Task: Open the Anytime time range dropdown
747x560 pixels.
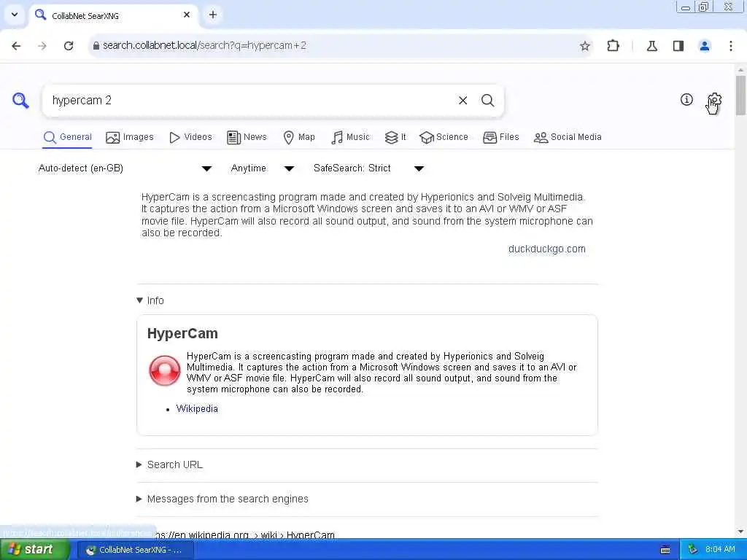Action: click(x=263, y=168)
